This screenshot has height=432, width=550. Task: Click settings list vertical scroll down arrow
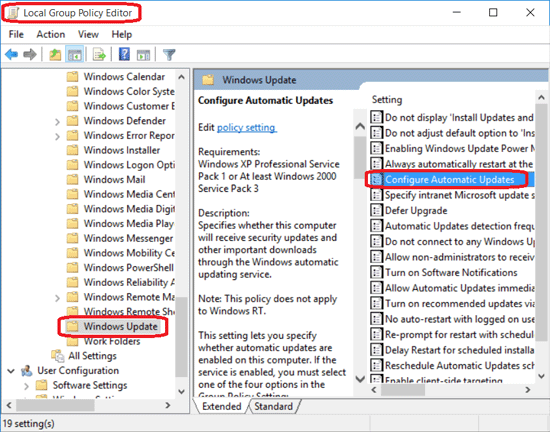click(x=541, y=376)
